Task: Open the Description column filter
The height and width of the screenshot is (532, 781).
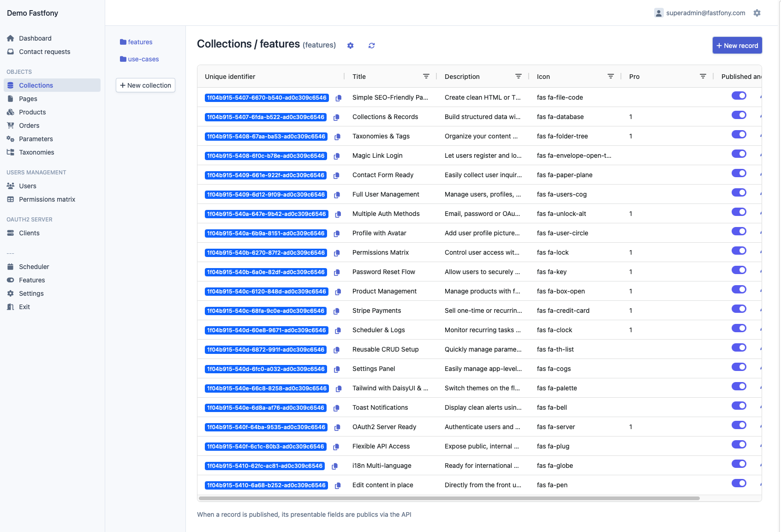Action: (x=519, y=77)
